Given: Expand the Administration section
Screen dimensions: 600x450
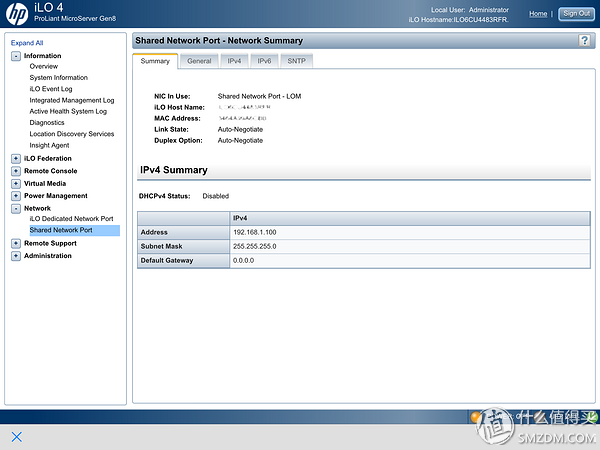Looking at the screenshot, I should click(x=16, y=256).
